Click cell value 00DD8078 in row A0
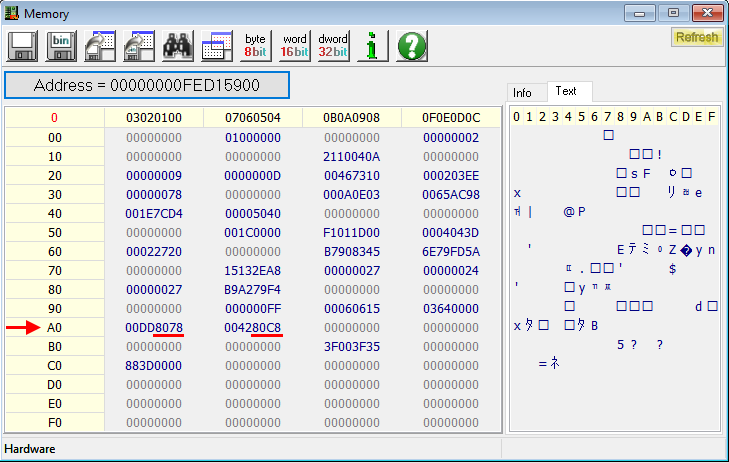Screen dimensions: 729x463 click(154, 327)
